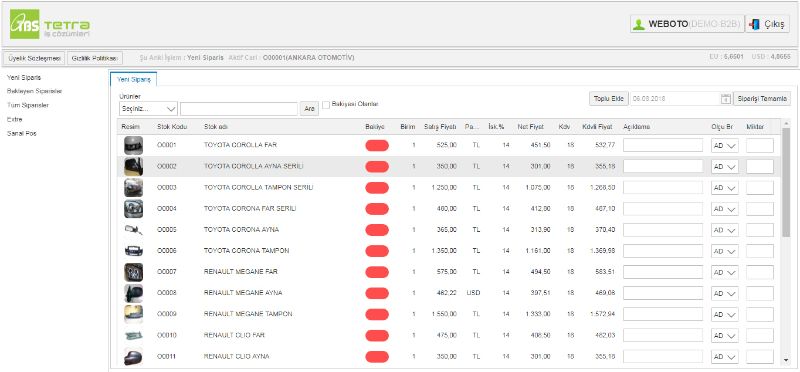Open thumbnail for TOYOTA COROLLA FAR
Viewport: 800px width, 372px height.
(x=133, y=145)
